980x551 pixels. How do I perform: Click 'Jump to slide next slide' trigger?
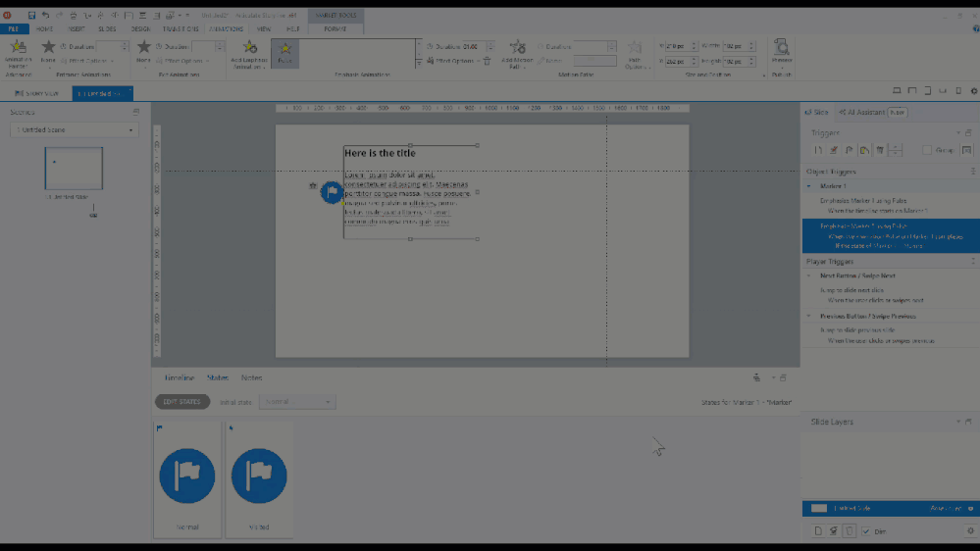(851, 290)
